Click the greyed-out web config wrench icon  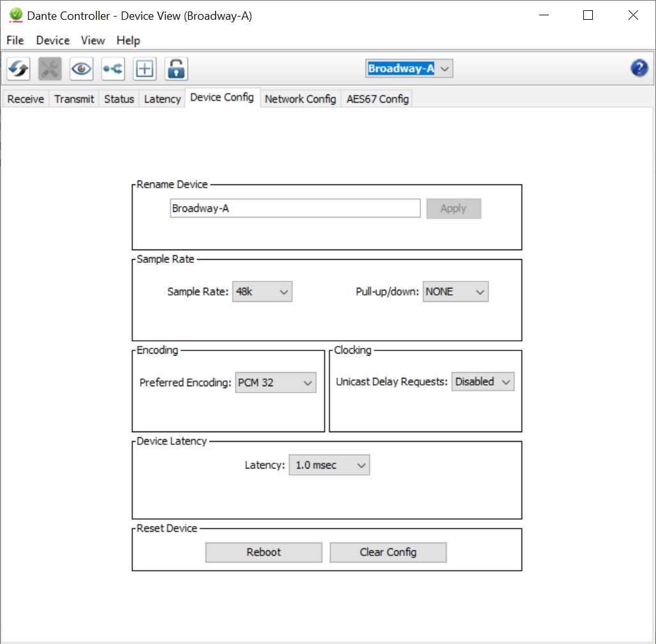(50, 69)
